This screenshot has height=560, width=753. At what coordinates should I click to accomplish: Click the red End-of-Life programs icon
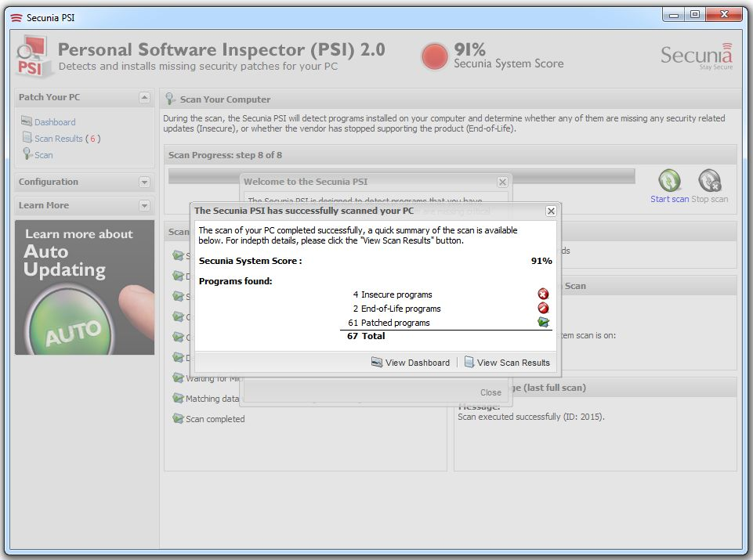(543, 308)
